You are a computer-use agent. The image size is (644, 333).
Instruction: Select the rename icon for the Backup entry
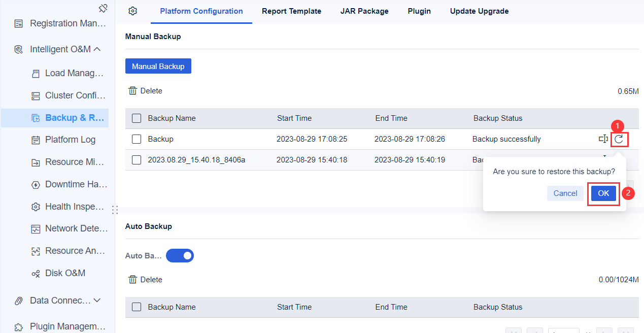[603, 139]
